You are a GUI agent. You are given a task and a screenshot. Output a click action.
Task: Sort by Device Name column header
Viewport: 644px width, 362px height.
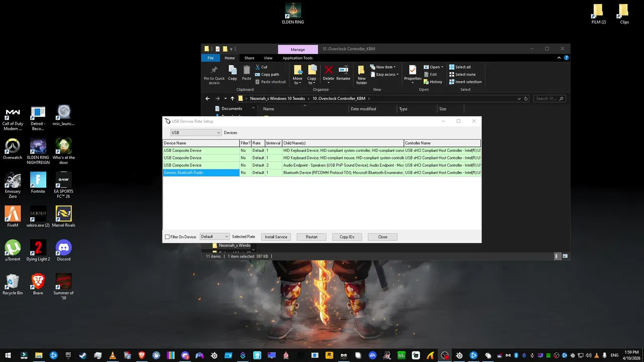201,143
